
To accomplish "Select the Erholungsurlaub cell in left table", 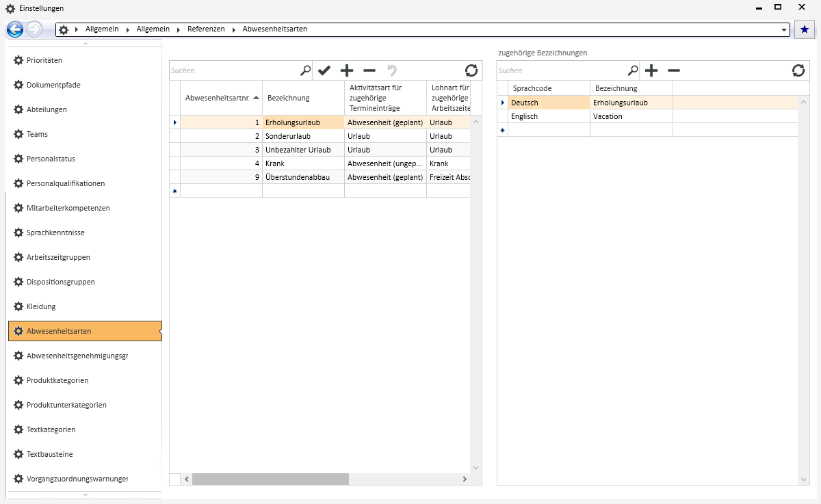I will (303, 122).
